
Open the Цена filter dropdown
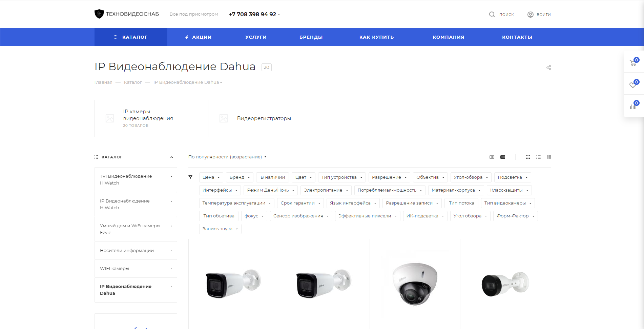[211, 177]
